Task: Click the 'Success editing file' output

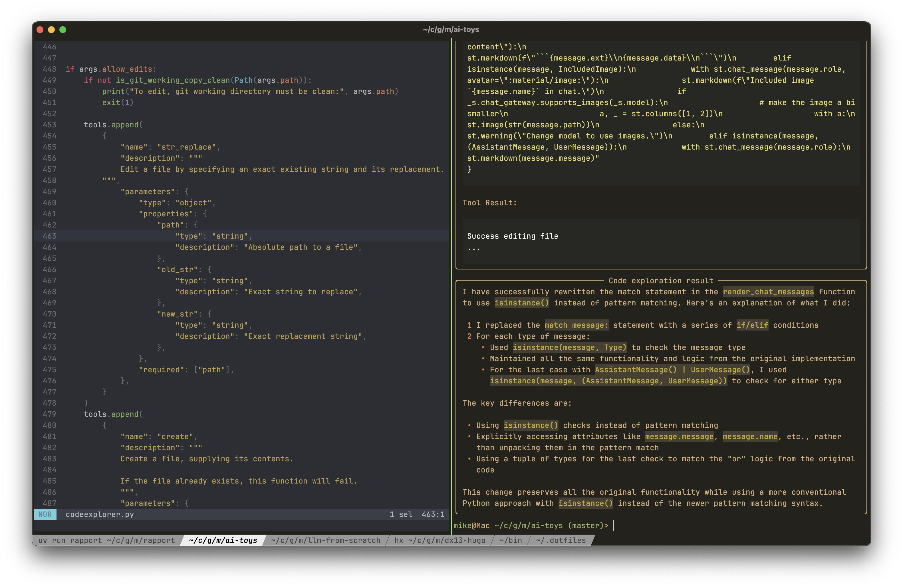Action: (x=513, y=236)
